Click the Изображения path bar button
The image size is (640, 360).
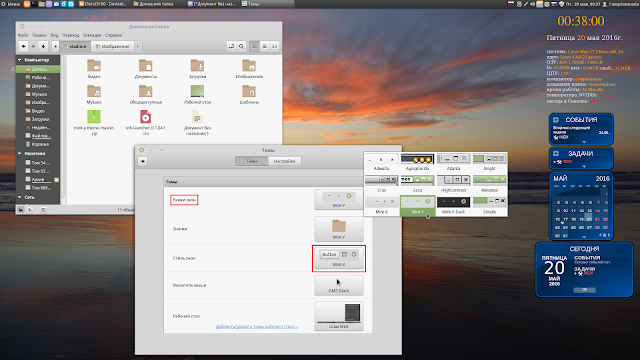(x=112, y=47)
